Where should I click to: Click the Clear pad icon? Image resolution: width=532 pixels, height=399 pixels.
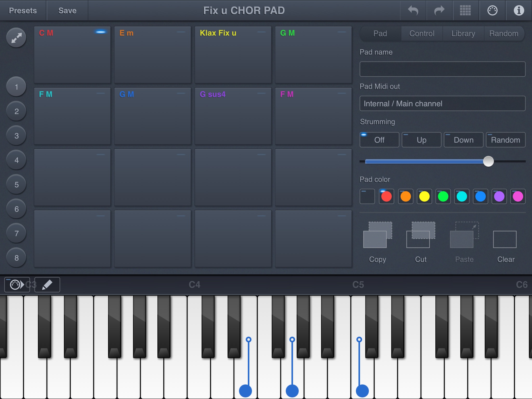coord(505,239)
